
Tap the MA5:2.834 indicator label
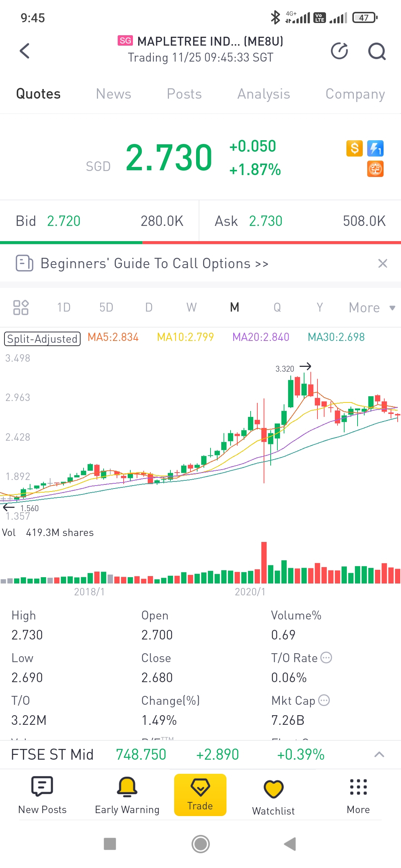point(113,337)
